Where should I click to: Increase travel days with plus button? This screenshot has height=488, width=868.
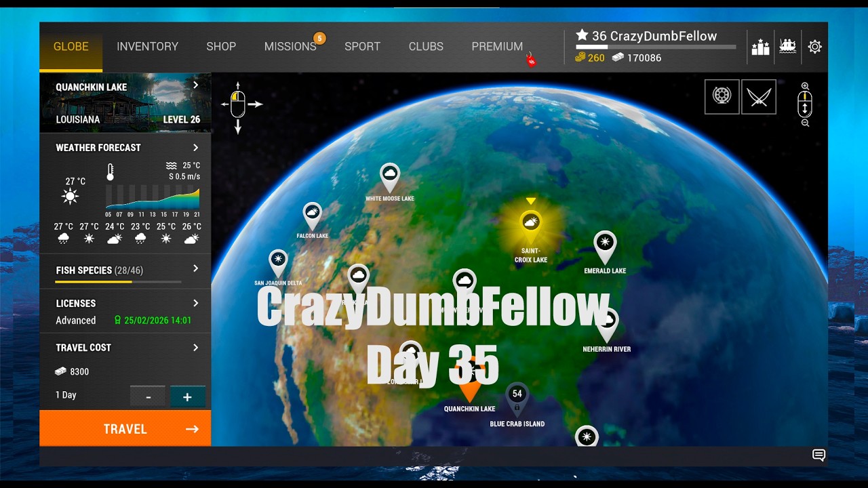tap(188, 396)
